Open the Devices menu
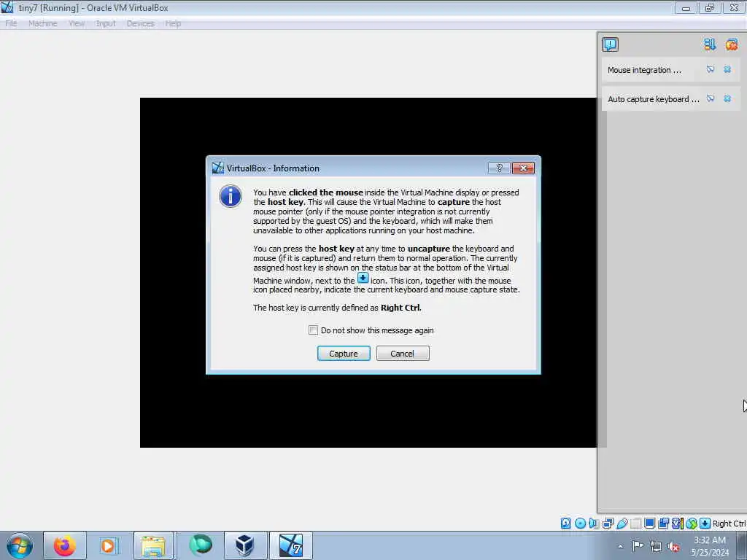The height and width of the screenshot is (560, 747). coord(140,23)
